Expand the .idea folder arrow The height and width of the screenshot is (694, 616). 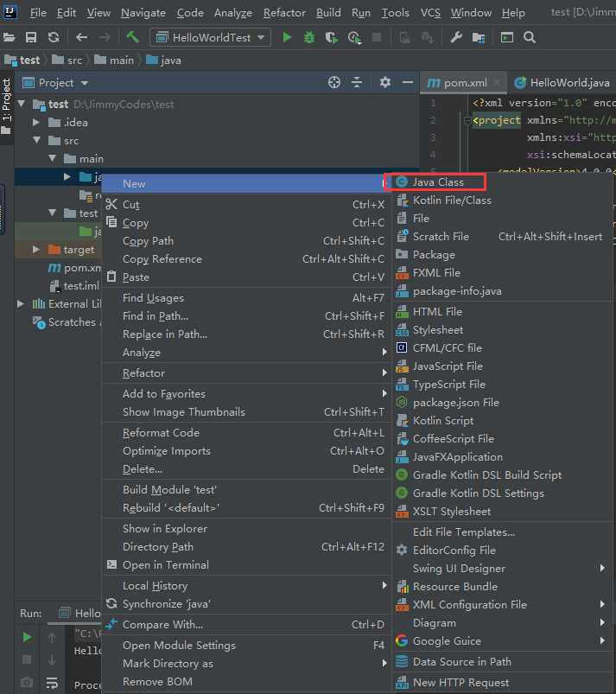pos(36,122)
